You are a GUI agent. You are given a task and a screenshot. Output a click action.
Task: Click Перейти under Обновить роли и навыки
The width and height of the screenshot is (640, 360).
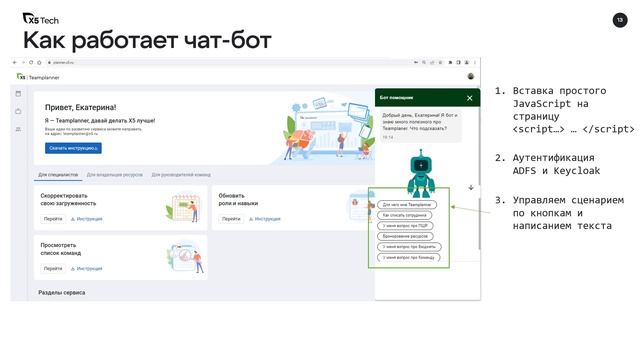click(x=231, y=219)
